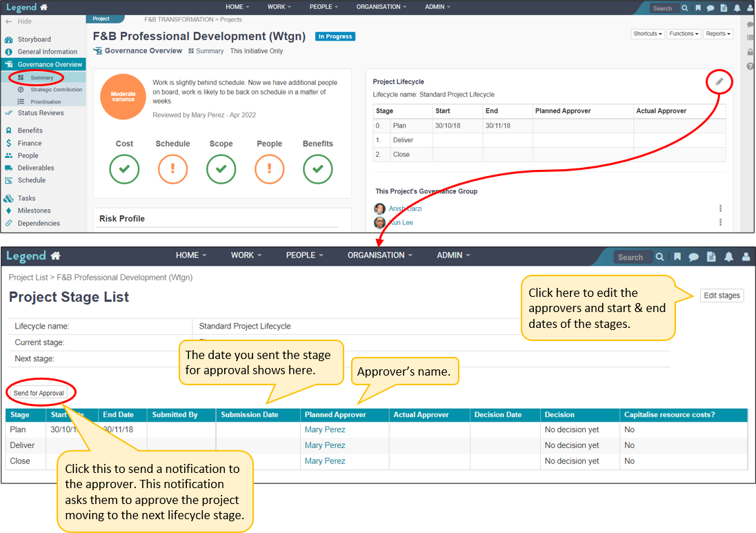Click the Benefits status check indicator
Viewport: 756px width, 533px height.
(x=318, y=169)
